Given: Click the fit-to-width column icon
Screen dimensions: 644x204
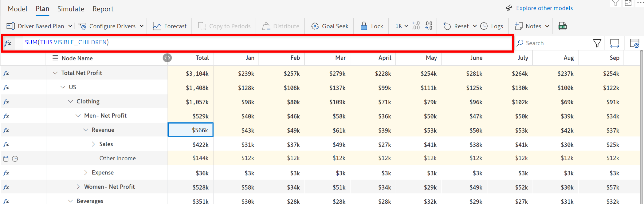Looking at the screenshot, I should (x=615, y=43).
